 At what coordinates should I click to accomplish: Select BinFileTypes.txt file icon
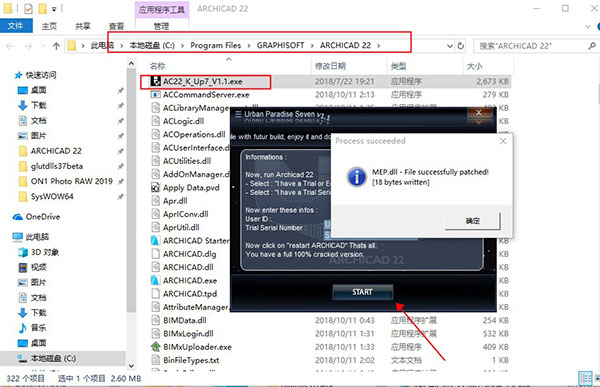tap(155, 360)
